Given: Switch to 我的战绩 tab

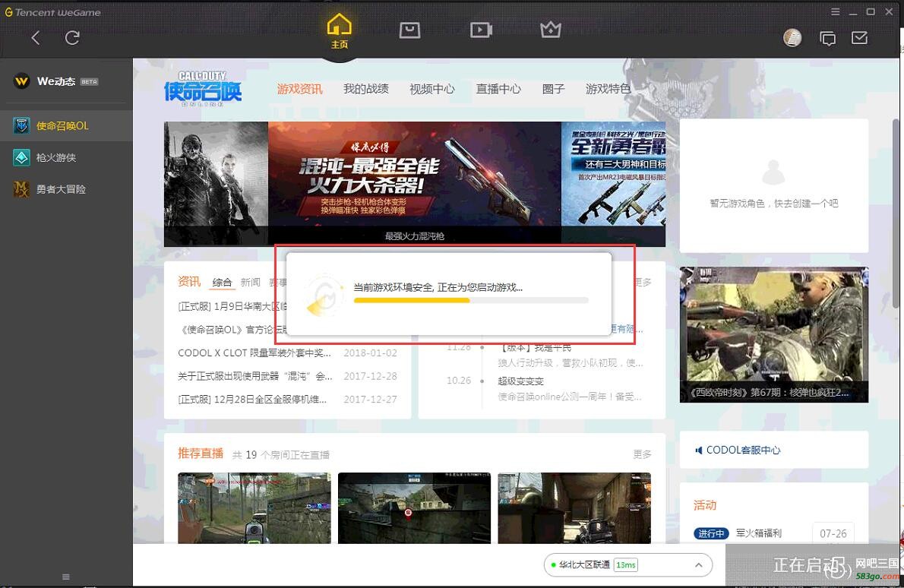Looking at the screenshot, I should point(366,89).
